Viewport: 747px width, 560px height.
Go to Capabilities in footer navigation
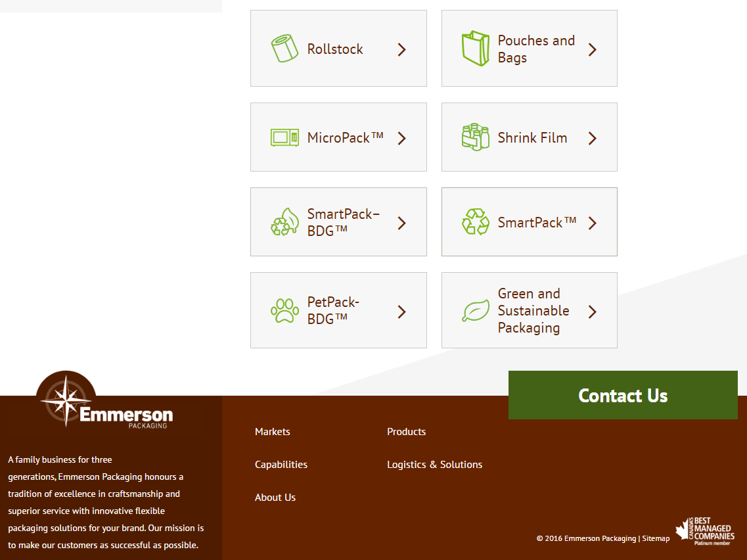click(281, 465)
